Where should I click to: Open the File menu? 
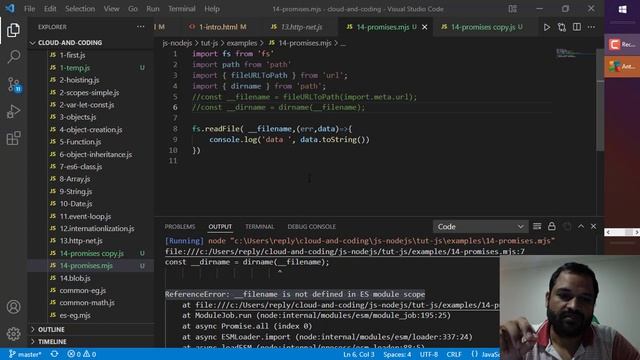(x=29, y=9)
